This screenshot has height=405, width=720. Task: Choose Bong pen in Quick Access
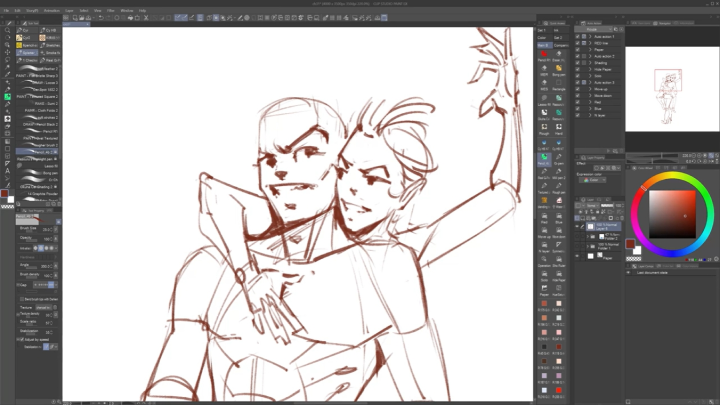coord(558,70)
